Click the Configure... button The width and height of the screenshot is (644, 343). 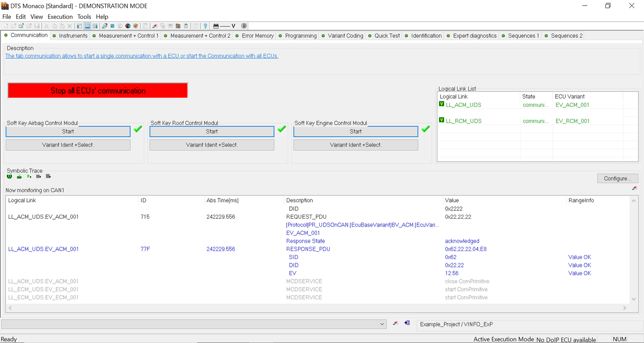(x=617, y=178)
